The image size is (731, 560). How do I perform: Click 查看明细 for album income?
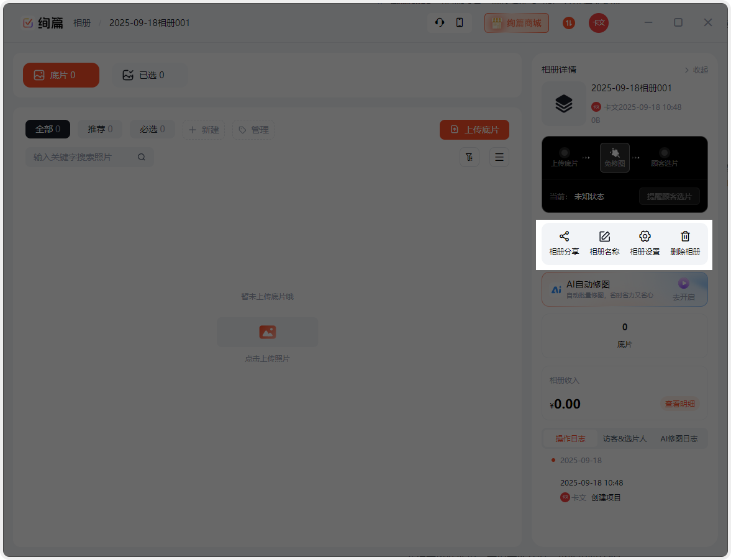[x=679, y=404]
